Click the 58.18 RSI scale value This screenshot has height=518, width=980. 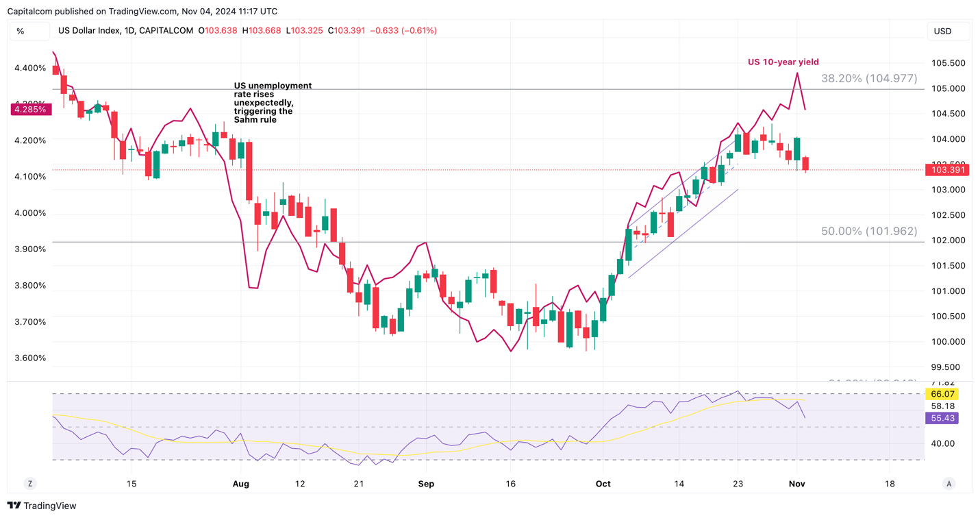943,406
